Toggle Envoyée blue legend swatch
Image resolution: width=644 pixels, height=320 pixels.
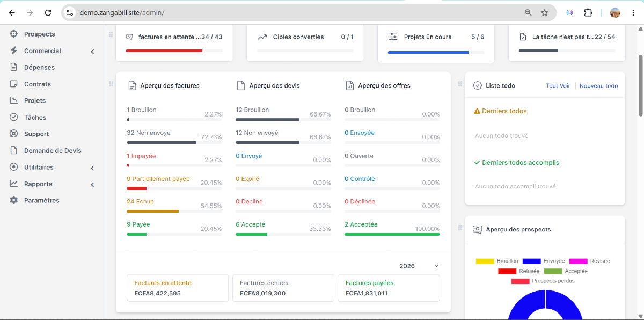[531, 261]
